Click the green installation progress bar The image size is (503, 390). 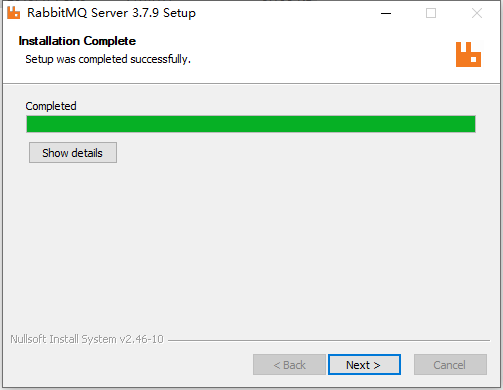click(251, 124)
